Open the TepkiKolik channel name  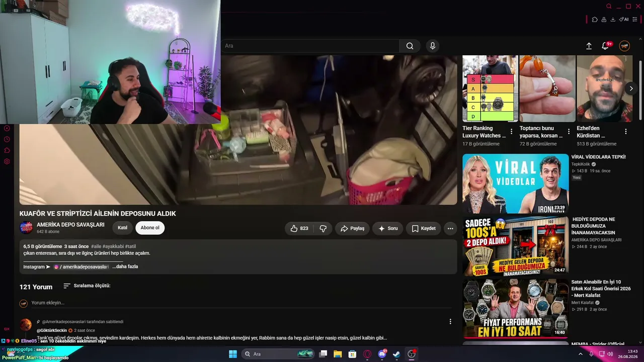click(581, 164)
